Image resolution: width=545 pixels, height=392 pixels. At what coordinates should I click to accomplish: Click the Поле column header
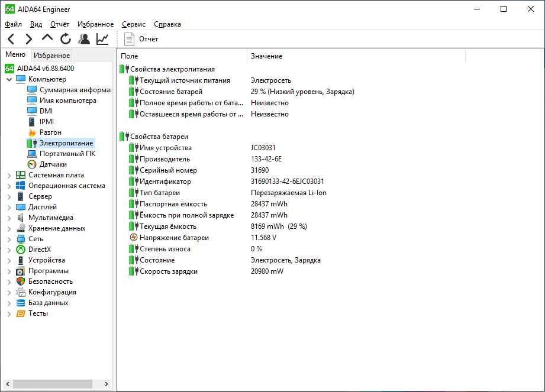coord(182,56)
